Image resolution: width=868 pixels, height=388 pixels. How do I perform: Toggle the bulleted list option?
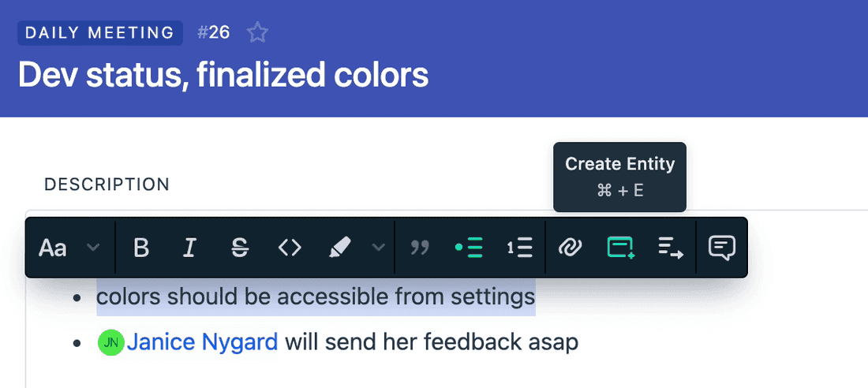[470, 248]
